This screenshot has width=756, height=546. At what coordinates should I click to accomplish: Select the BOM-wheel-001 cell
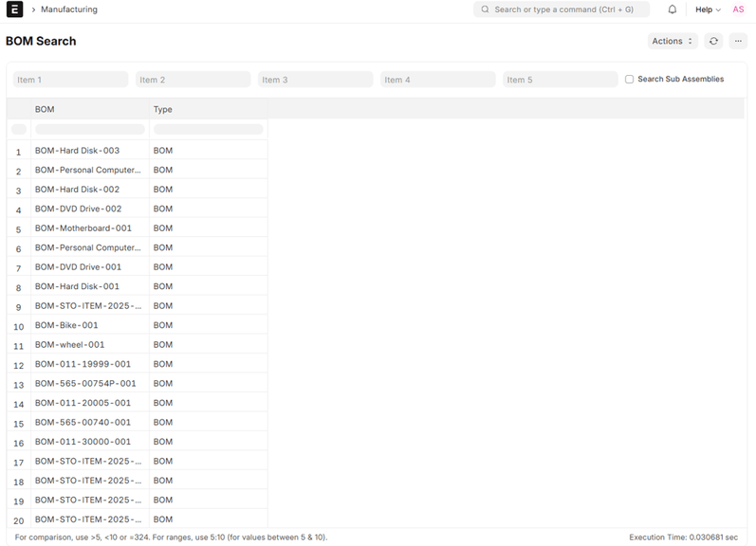(90, 344)
